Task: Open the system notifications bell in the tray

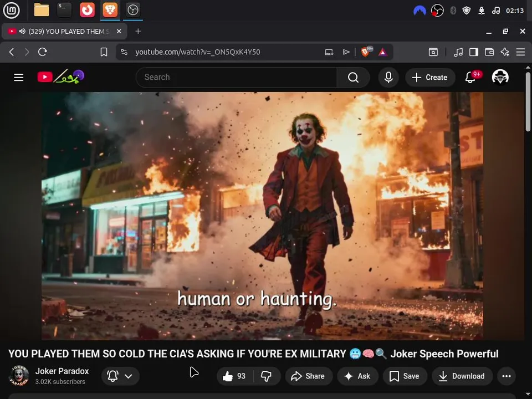Action: coord(482,11)
